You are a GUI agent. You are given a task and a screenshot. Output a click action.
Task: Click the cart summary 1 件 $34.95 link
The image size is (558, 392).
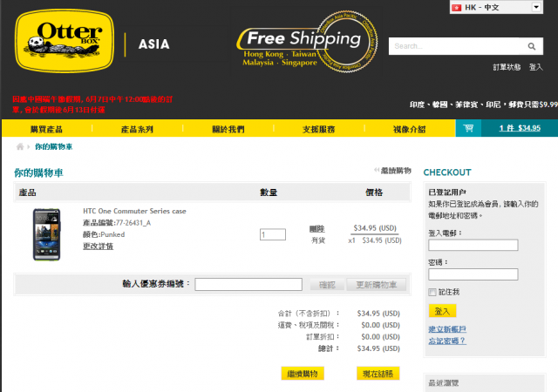point(520,128)
